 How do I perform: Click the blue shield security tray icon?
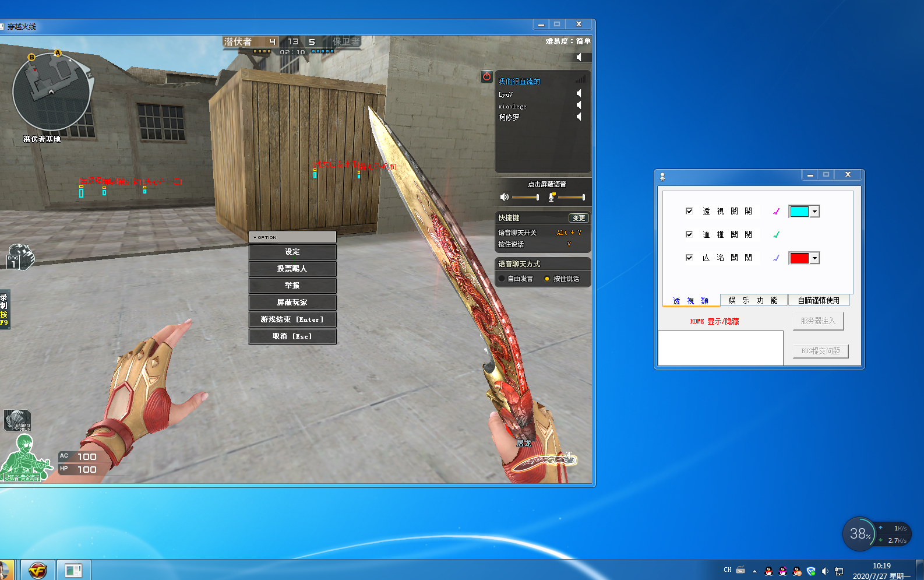[x=811, y=571]
